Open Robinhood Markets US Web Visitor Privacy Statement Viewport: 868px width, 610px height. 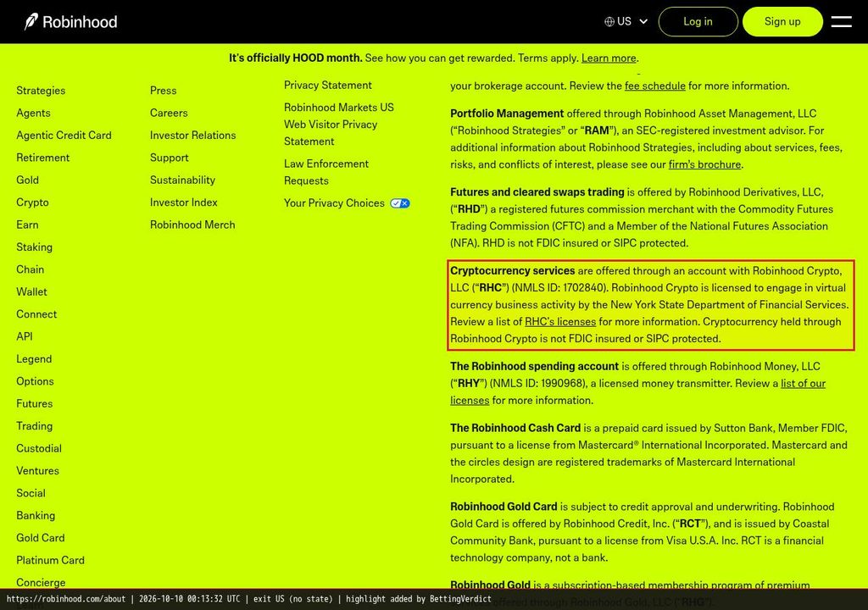339,125
